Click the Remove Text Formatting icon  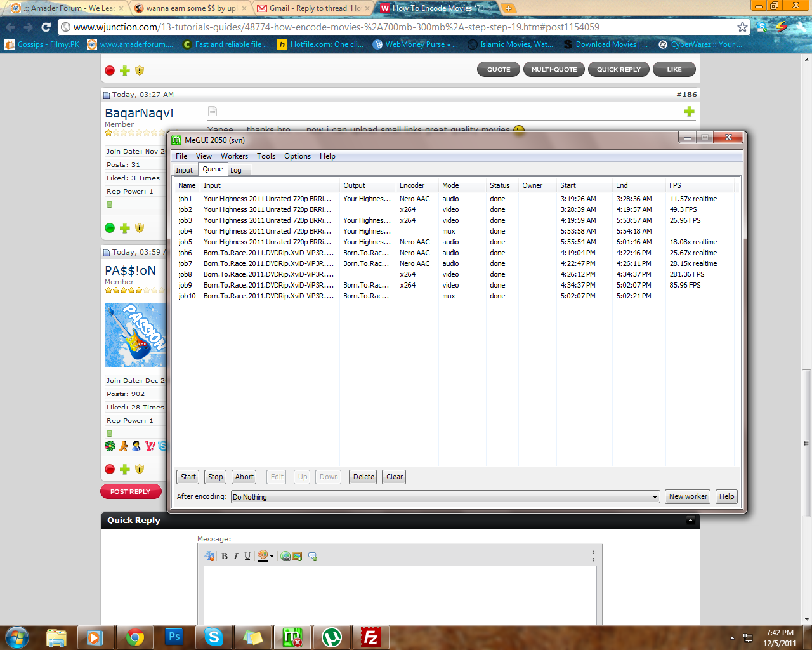point(209,556)
